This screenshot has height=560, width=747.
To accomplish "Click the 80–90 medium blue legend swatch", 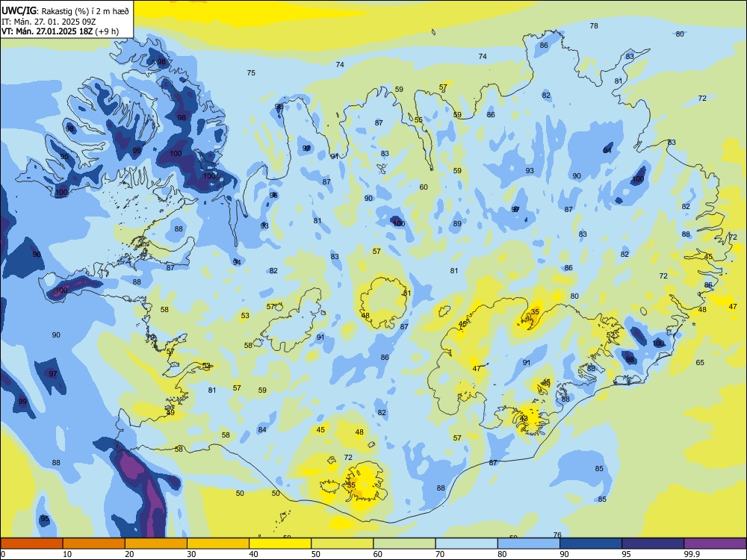I will pyautogui.click(x=529, y=544).
